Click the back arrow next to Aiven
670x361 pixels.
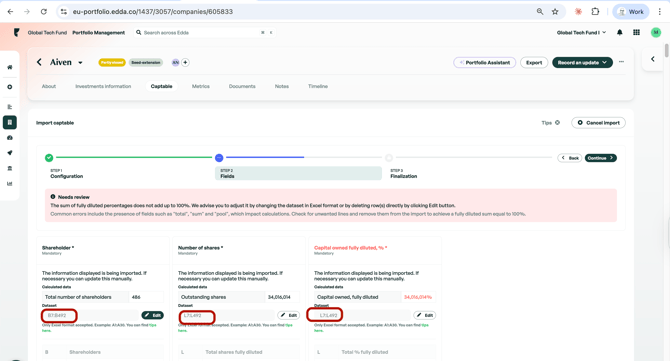pyautogui.click(x=39, y=62)
